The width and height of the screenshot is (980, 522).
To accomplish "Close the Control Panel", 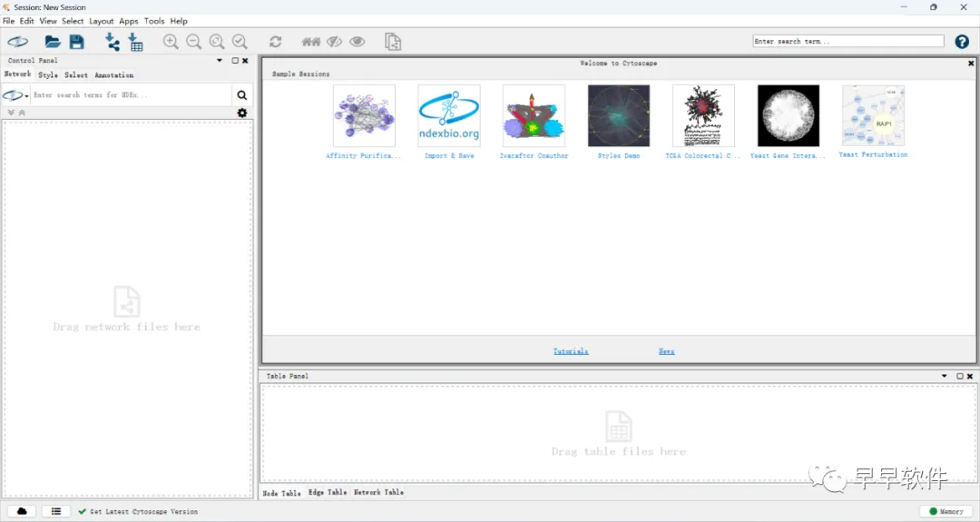I will (245, 61).
